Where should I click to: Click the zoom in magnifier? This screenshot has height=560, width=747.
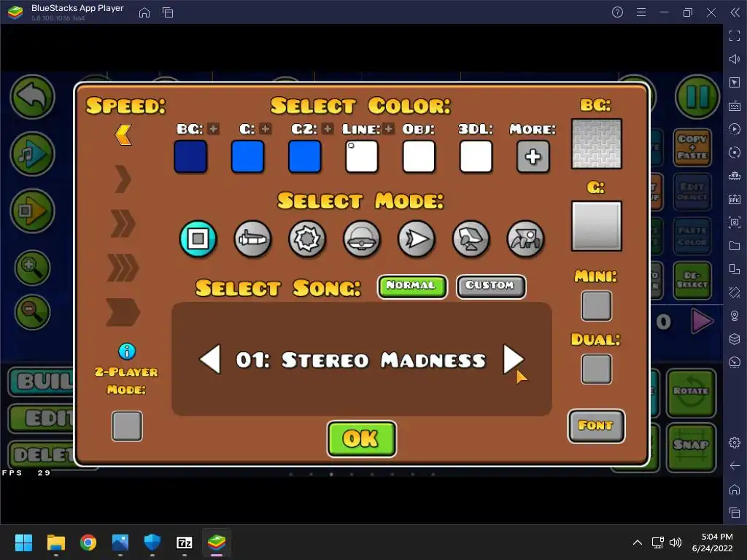(32, 268)
